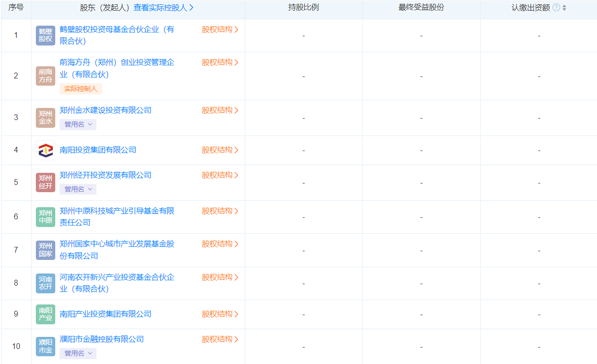Click the 南阳投资集团 company logo
Image resolution: width=597 pixels, height=364 pixels.
[x=46, y=150]
